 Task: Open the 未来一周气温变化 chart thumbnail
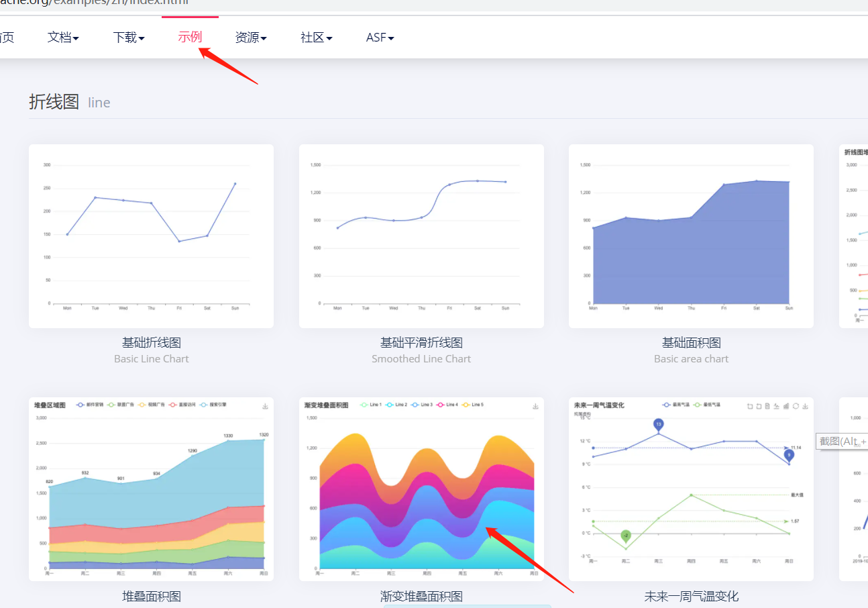coord(691,489)
